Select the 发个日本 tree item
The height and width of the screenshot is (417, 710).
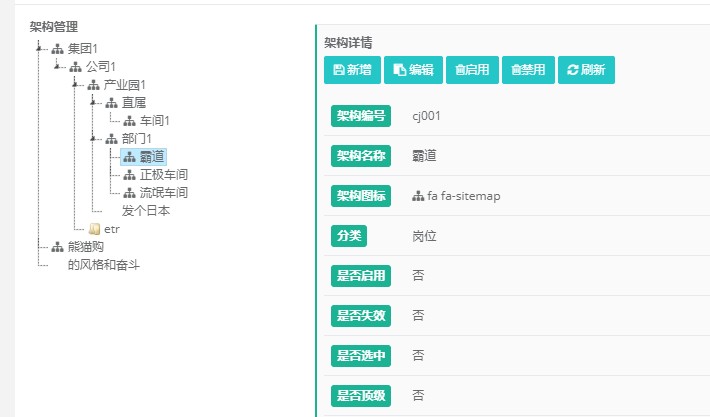(145, 211)
